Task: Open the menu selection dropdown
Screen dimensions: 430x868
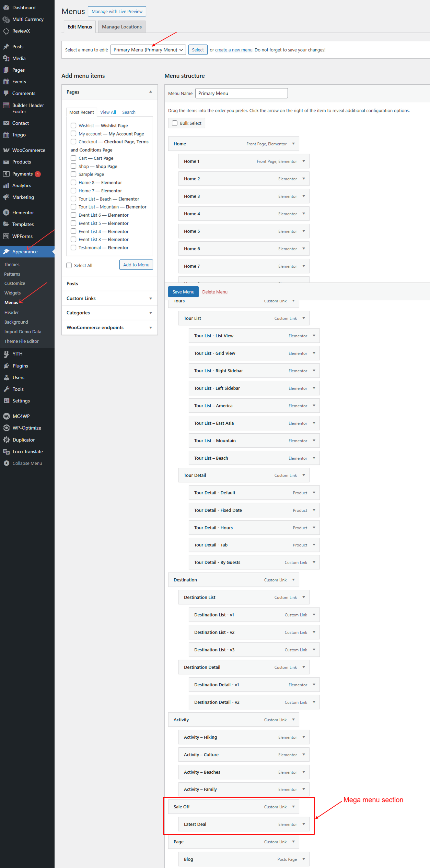Action: point(148,50)
